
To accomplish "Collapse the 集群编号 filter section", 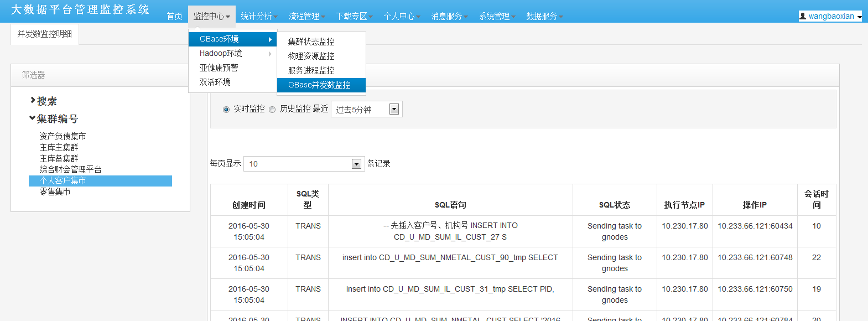I will click(54, 118).
